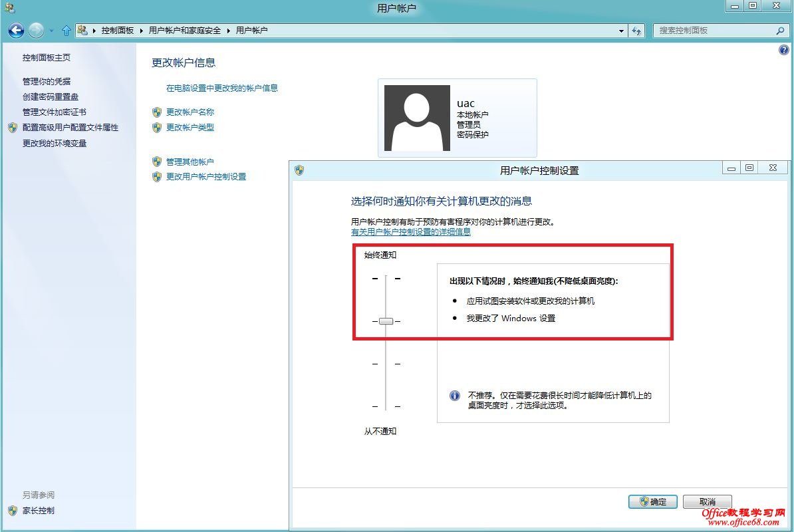Image resolution: width=794 pixels, height=532 pixels.
Task: Click the UAC shield icon beside 更改用户帐户控制设置
Action: click(157, 177)
